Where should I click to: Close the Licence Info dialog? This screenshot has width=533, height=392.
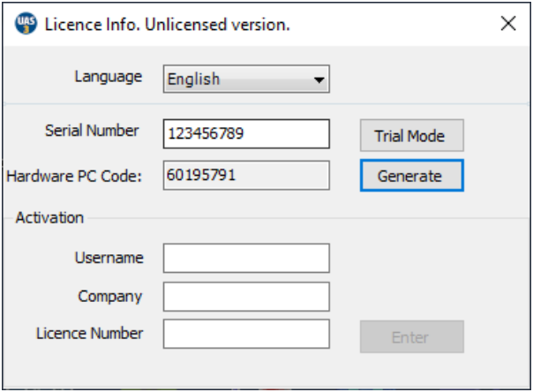[508, 24]
